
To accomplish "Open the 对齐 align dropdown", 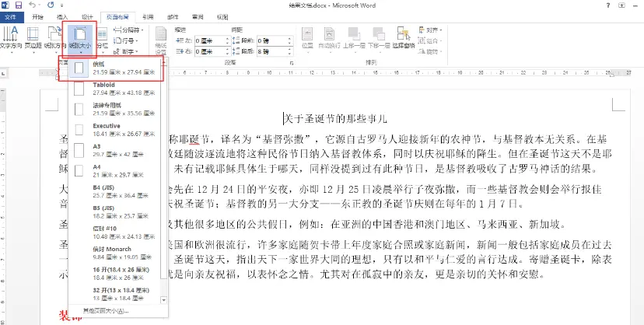I will tap(429, 30).
